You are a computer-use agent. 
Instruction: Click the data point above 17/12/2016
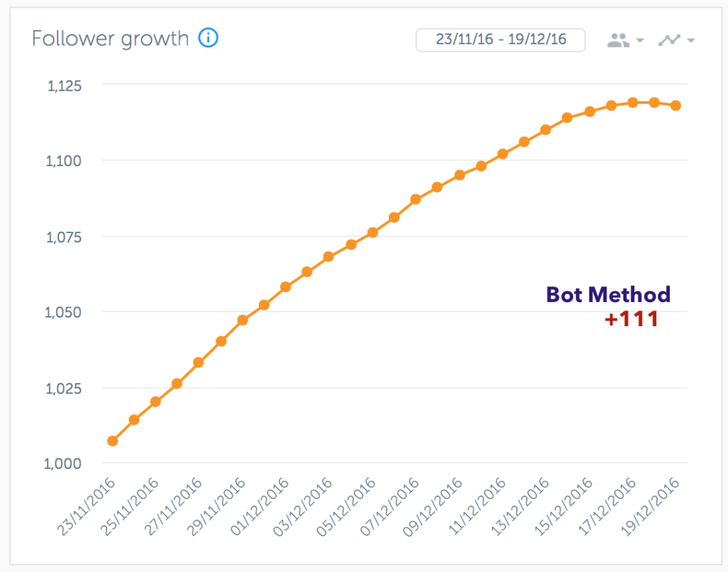point(632,102)
